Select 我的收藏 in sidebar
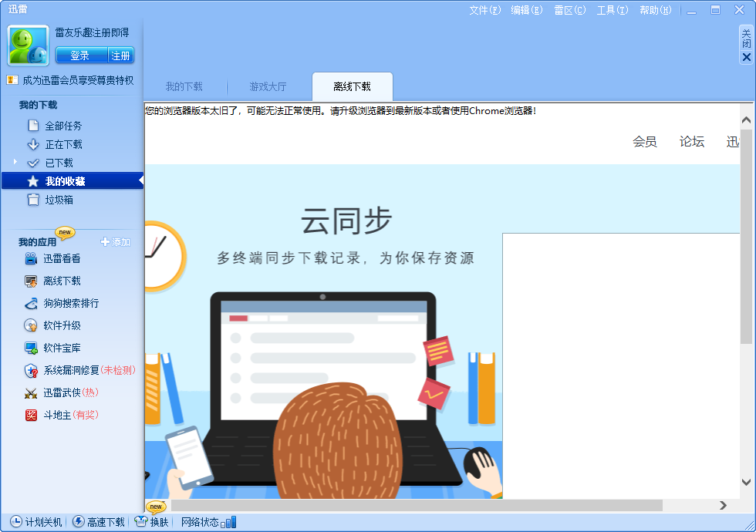756x532 pixels. tap(73, 181)
